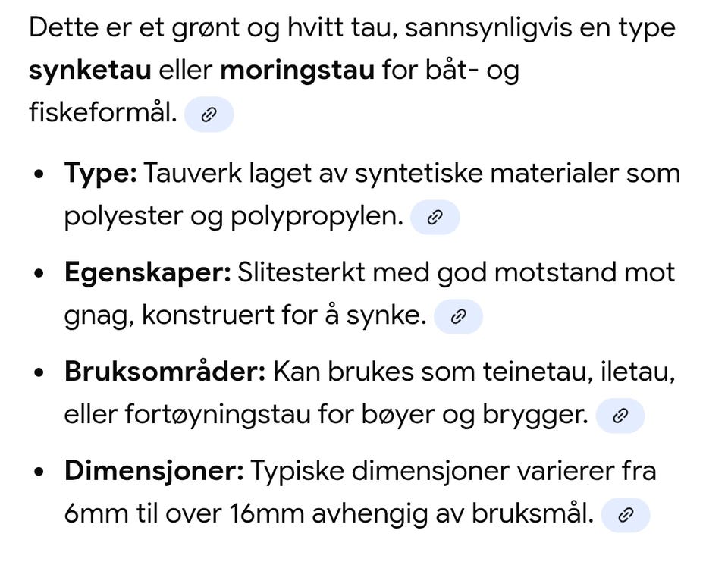This screenshot has height=565, width=728.
Task: Click the link icon after "fiskeformål."
Action: coord(209,115)
